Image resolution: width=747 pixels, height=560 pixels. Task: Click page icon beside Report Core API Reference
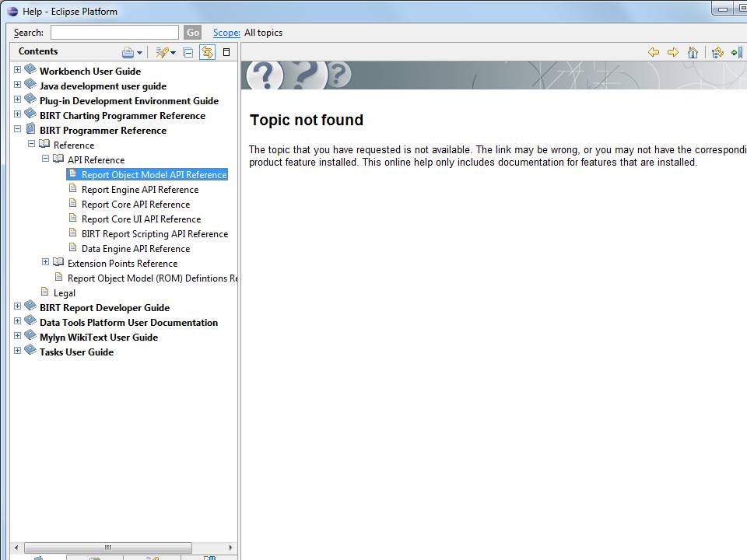coord(73,203)
